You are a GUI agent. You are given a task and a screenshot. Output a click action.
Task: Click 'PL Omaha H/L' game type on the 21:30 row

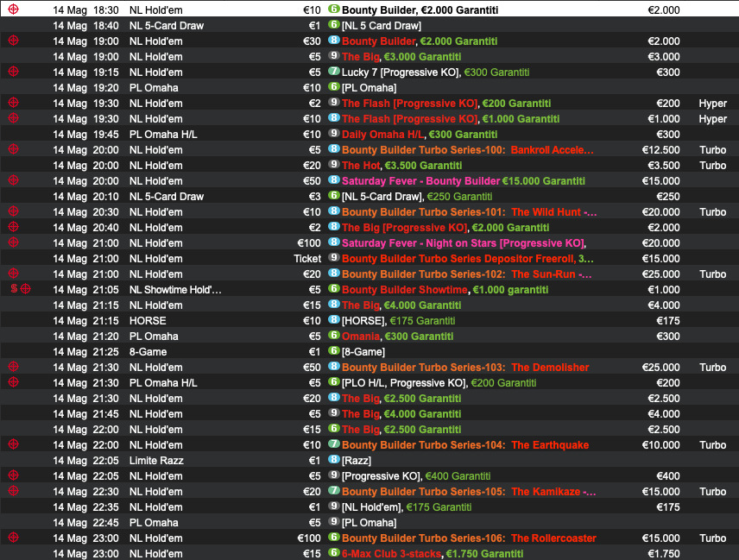(163, 383)
